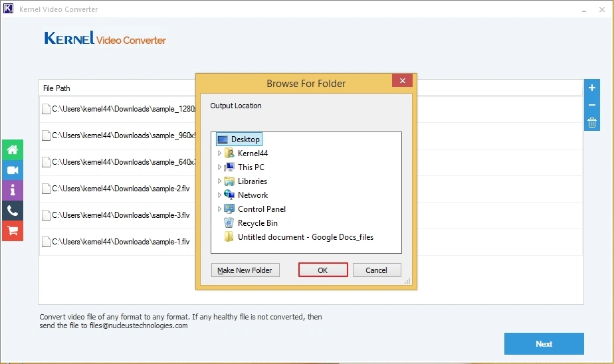Click the Kernel44 user folder icon
614x364 pixels.
point(229,153)
